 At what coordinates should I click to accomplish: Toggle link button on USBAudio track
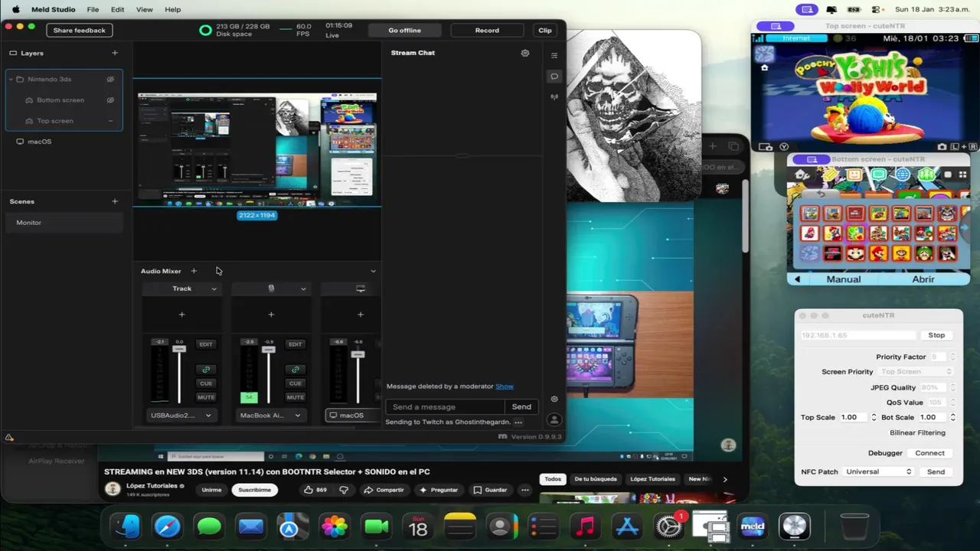pyautogui.click(x=206, y=370)
